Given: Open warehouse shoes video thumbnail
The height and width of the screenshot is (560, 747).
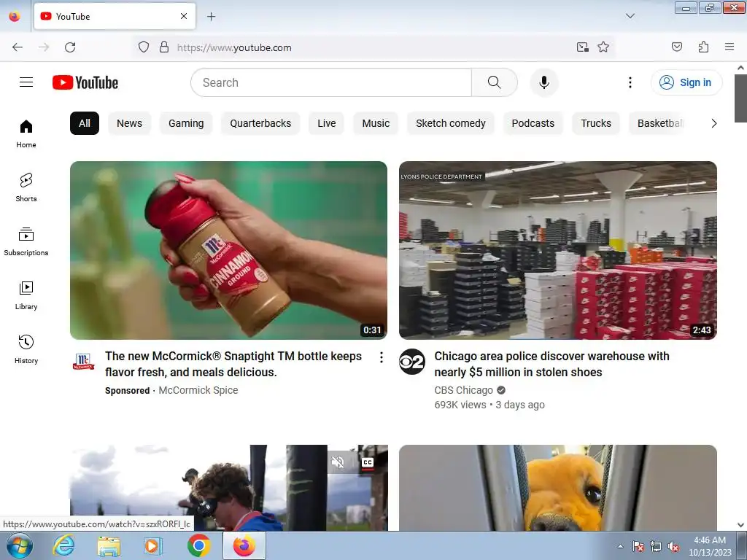Looking at the screenshot, I should tap(558, 250).
